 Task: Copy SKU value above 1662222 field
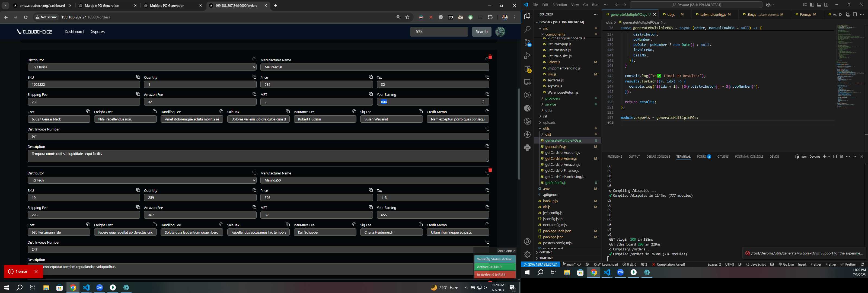138,77
